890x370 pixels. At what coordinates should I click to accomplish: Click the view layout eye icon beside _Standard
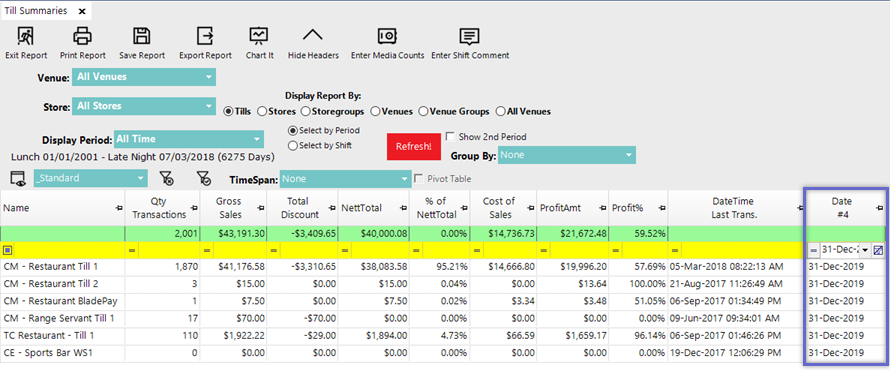[18, 178]
